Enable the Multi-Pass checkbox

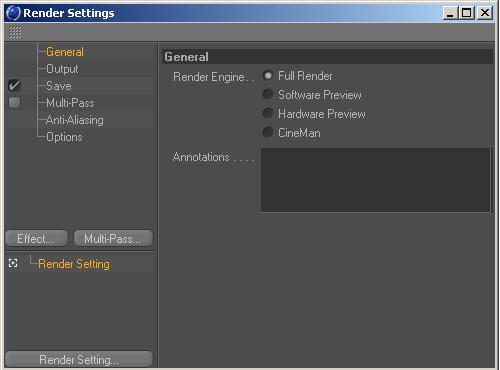(x=14, y=102)
